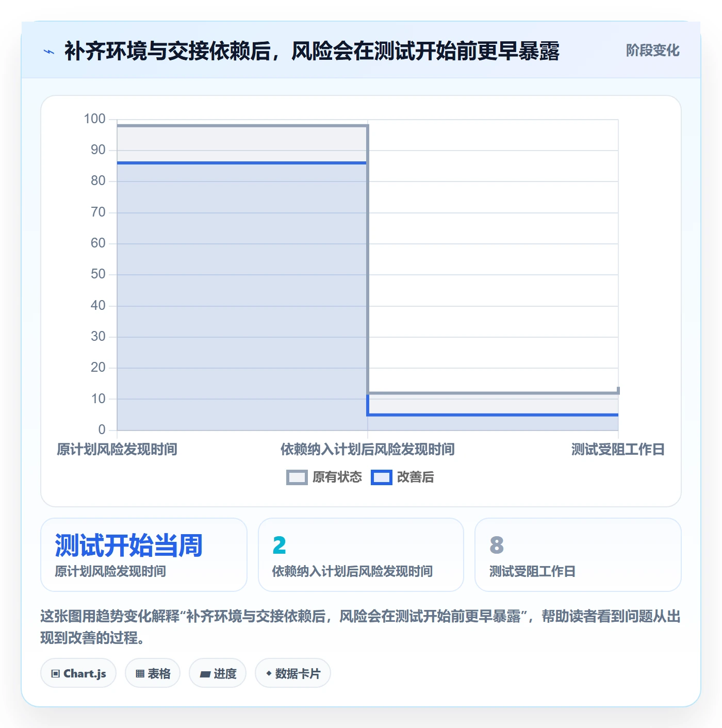The image size is (722, 728).
Task: Click the description paragraph starting 这张图用趋势变化
Action: 360,627
